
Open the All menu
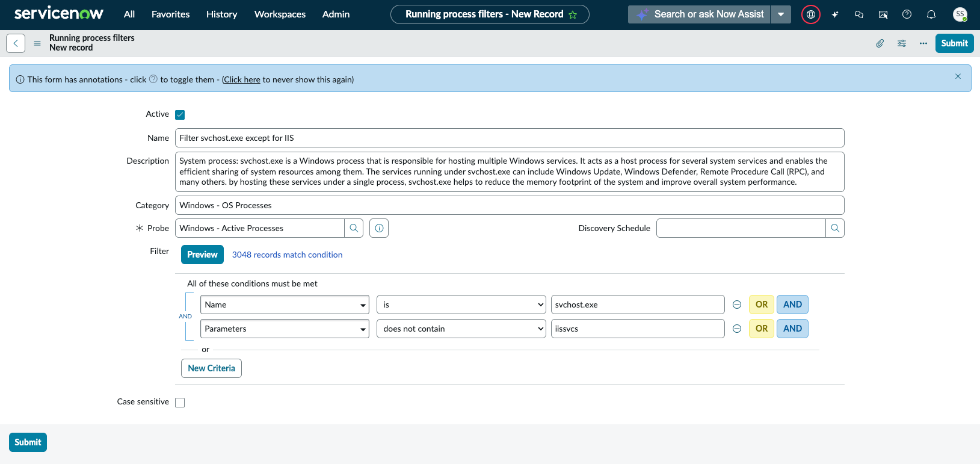pos(129,14)
